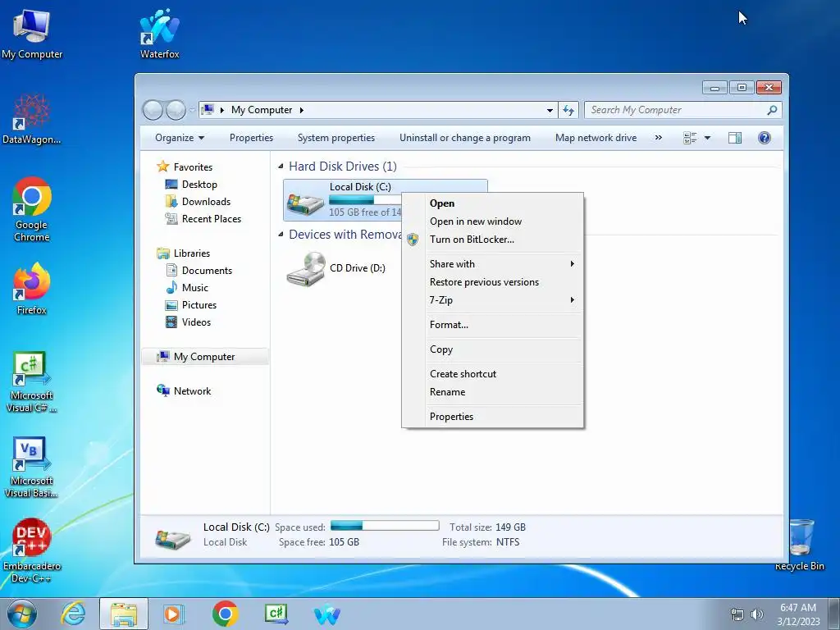
Task: Click the refresh button beside address bar
Action: click(x=568, y=110)
